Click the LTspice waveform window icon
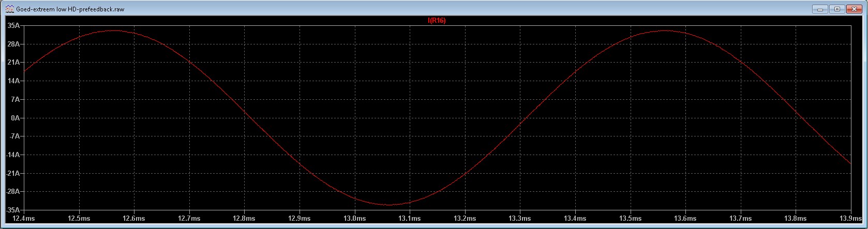This screenshot has height=229, width=868. tap(9, 9)
